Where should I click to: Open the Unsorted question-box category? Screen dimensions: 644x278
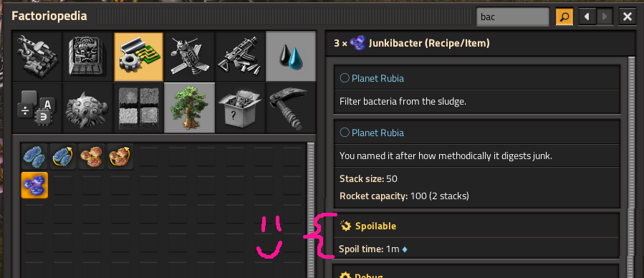240,107
